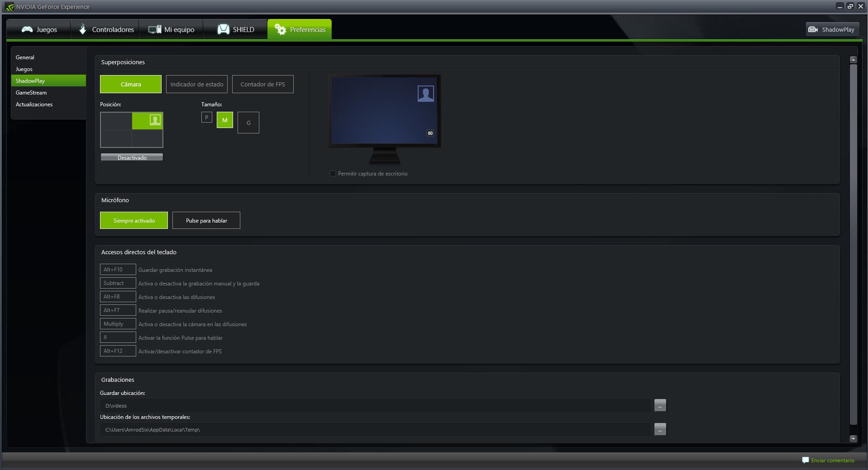
Task: Click the 60 FPS badge in preview
Action: click(x=430, y=133)
